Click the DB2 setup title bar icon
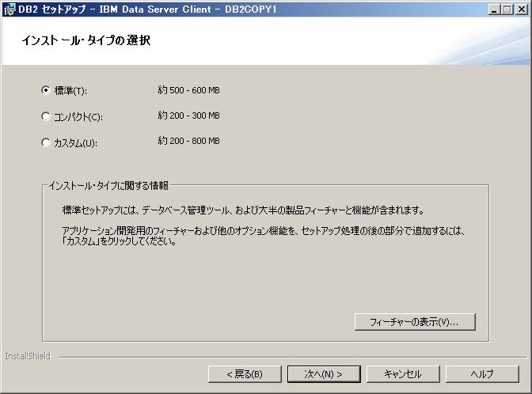The image size is (532, 394). tap(9, 9)
